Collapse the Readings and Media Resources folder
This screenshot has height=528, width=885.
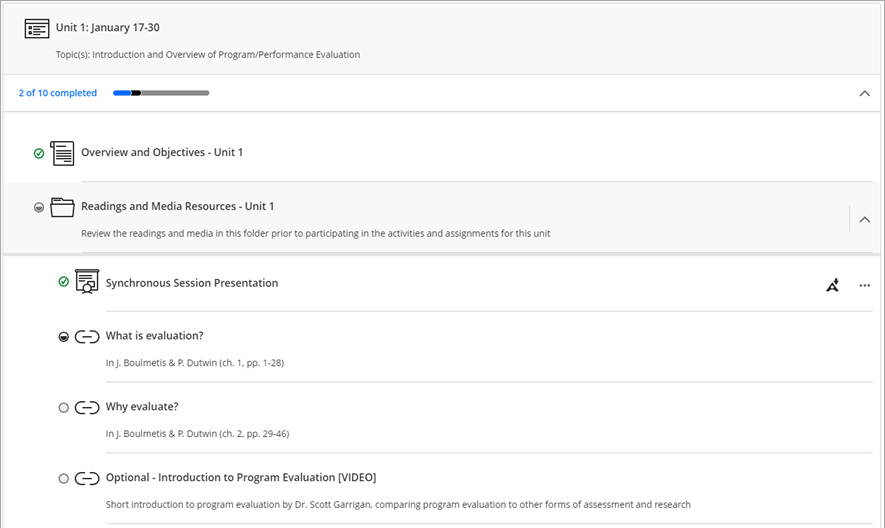click(865, 219)
